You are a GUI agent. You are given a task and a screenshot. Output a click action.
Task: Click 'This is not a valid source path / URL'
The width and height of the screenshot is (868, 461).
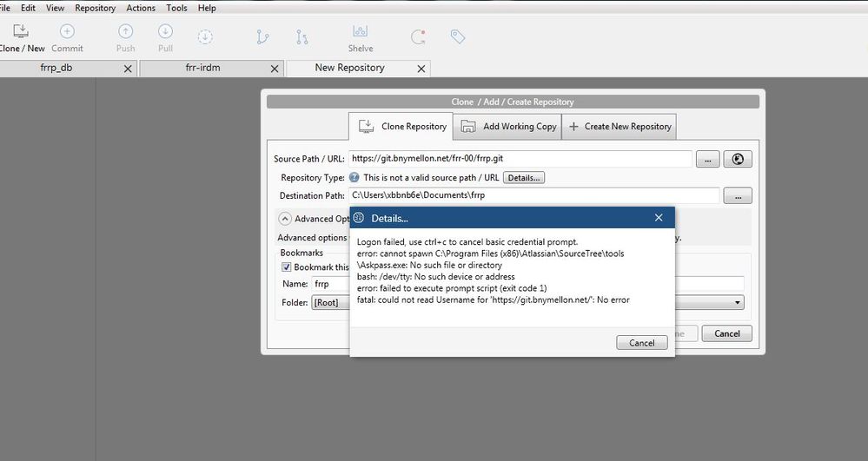(x=431, y=178)
